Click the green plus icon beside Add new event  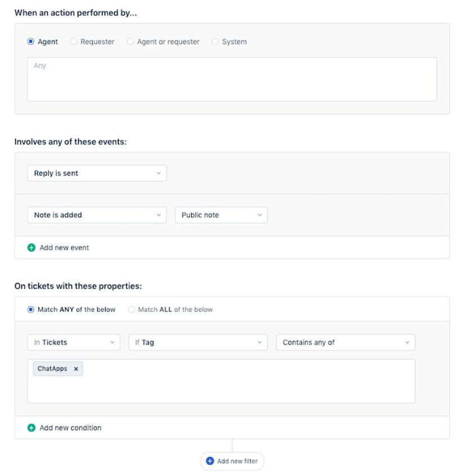click(31, 248)
